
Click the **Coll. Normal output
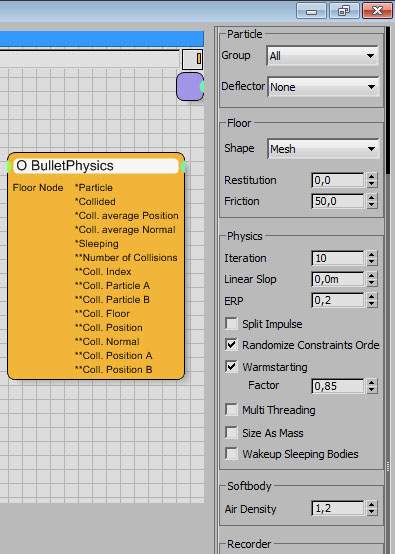tap(107, 342)
